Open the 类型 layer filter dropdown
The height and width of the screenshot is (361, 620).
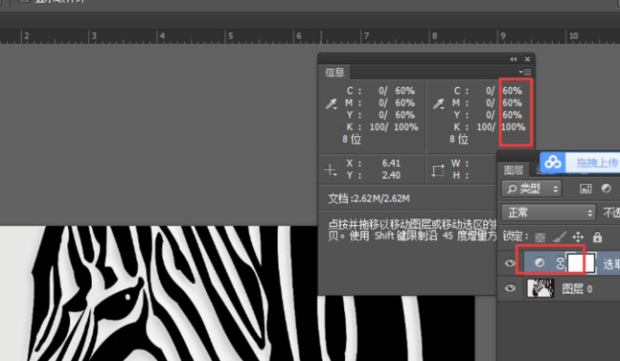click(531, 189)
